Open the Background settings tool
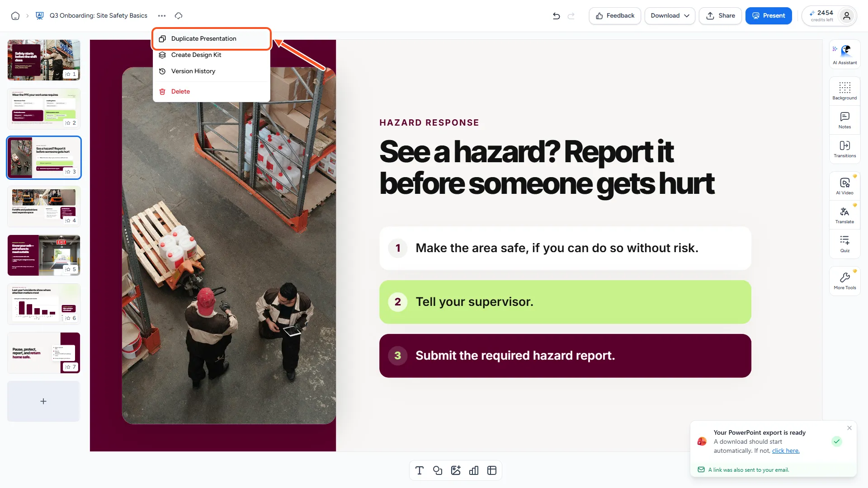The image size is (868, 488). (x=844, y=91)
